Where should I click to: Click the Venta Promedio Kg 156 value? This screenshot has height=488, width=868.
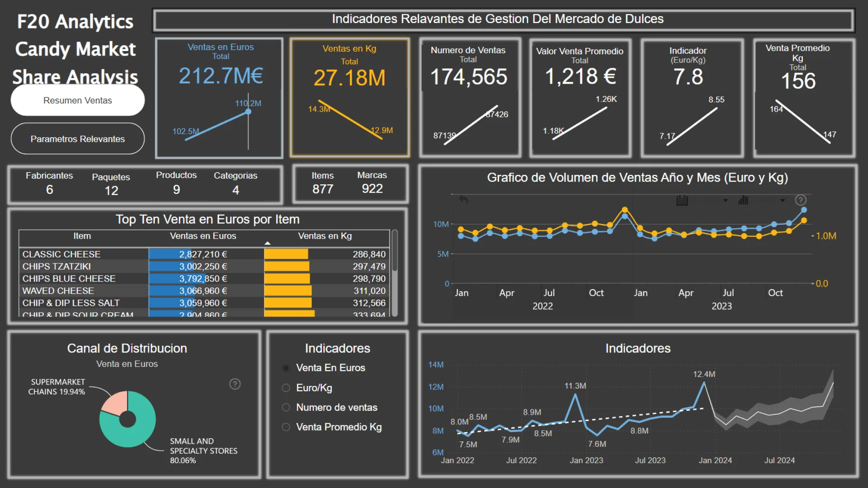pos(798,81)
